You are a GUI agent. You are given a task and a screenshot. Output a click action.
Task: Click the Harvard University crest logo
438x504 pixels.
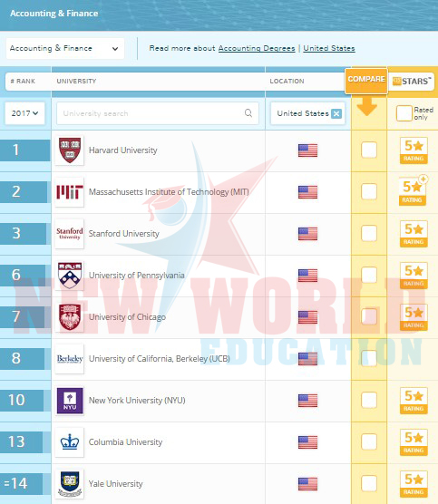click(70, 150)
